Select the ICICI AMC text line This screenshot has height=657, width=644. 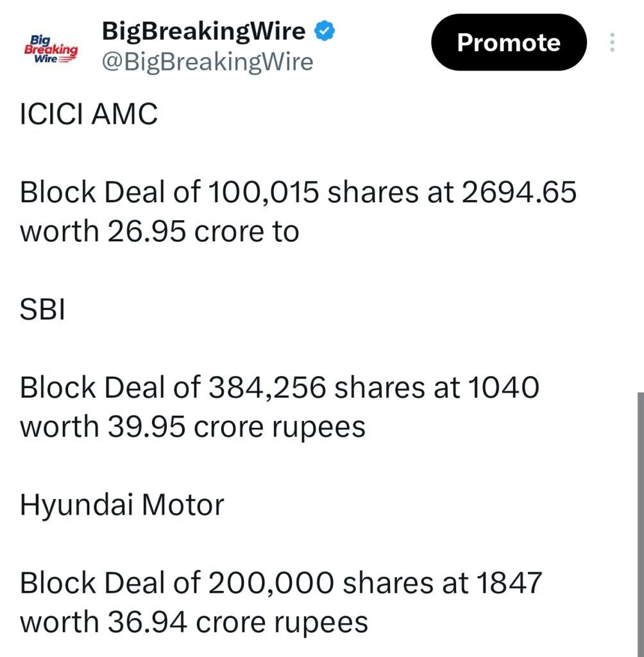[87, 114]
